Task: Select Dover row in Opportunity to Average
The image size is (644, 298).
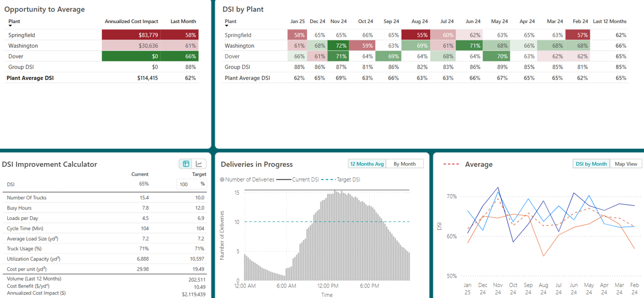Action: coord(101,56)
